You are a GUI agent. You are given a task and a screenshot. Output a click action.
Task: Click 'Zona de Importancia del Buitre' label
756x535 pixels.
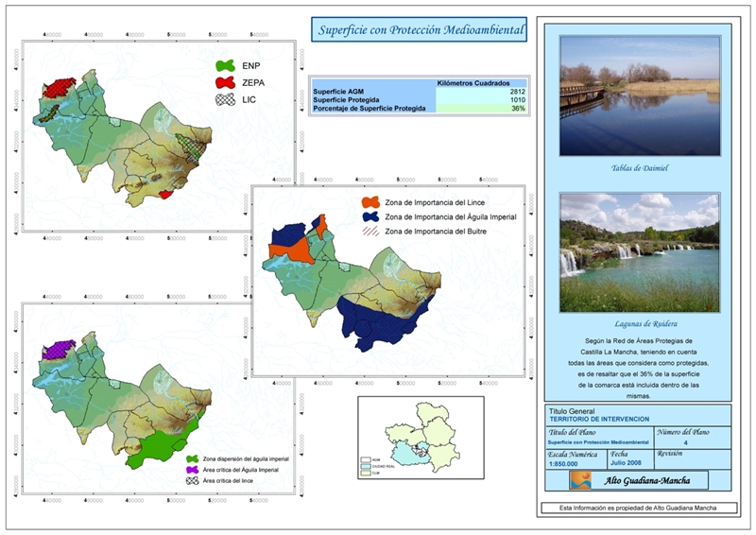pos(436,232)
